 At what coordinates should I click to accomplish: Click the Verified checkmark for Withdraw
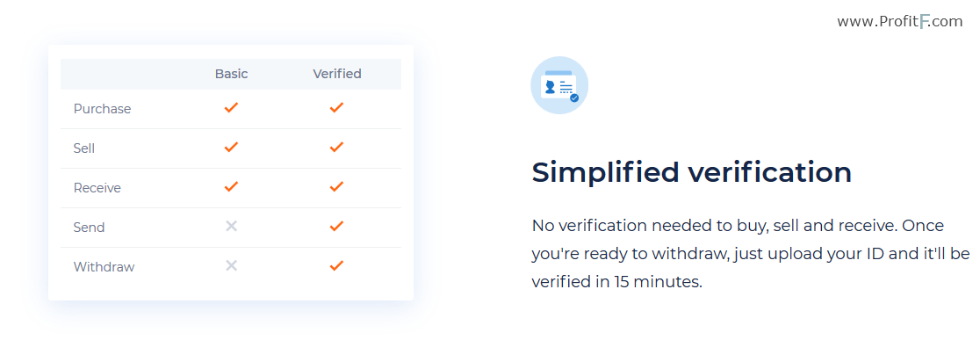(337, 265)
